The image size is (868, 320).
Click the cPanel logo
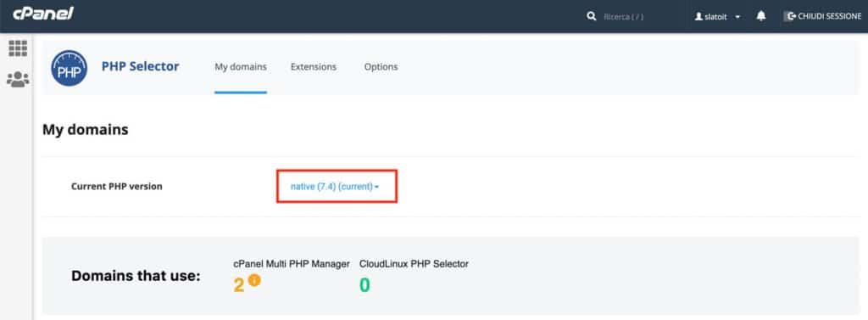click(43, 14)
